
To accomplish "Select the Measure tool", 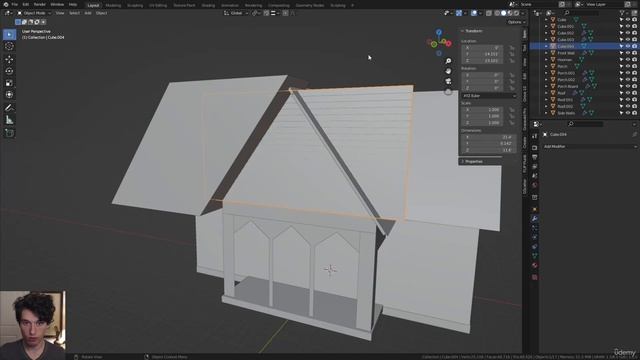I will [x=9, y=120].
